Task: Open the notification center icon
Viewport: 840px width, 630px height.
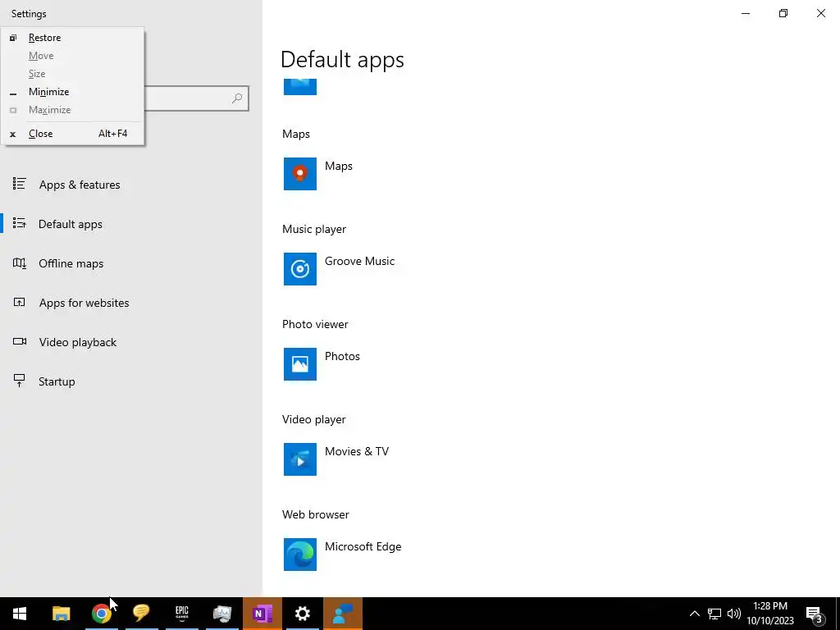Action: pyautogui.click(x=815, y=614)
